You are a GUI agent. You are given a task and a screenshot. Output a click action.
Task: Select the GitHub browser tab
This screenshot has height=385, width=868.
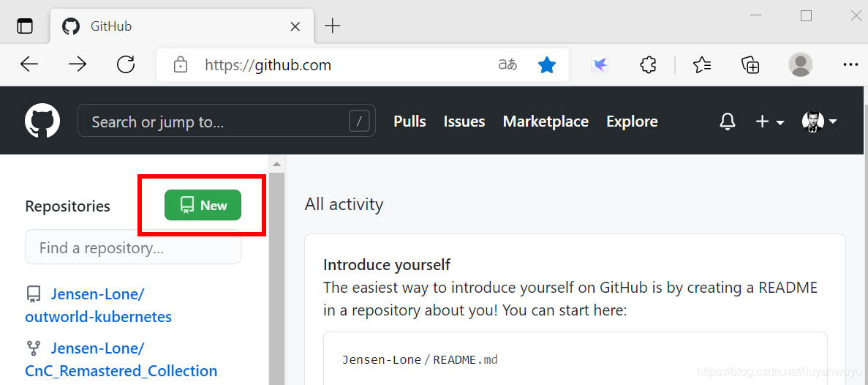point(182,26)
